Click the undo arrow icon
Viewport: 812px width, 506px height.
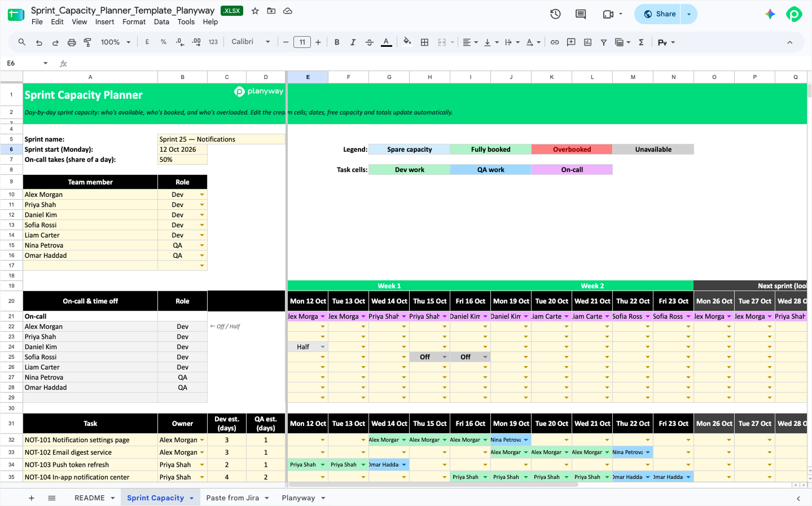point(39,42)
